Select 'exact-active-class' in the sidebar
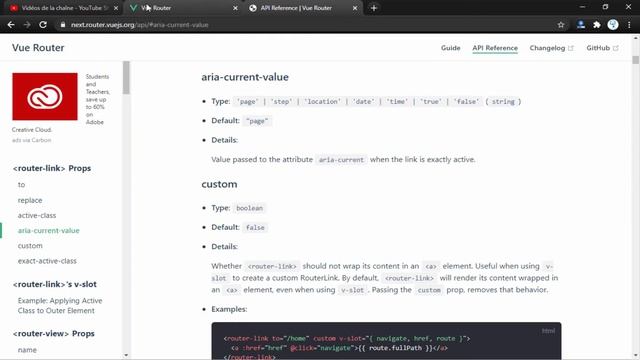640x360 pixels. pyautogui.click(x=47, y=260)
